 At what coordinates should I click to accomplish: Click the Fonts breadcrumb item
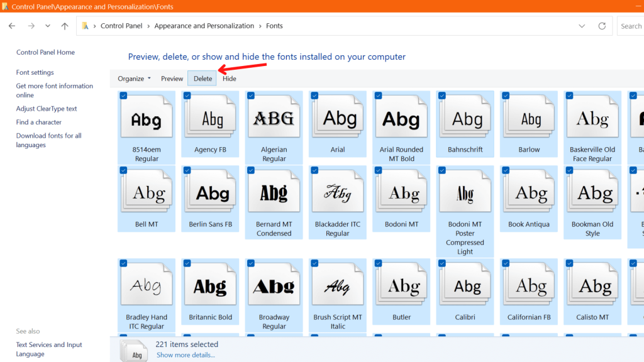click(x=274, y=26)
